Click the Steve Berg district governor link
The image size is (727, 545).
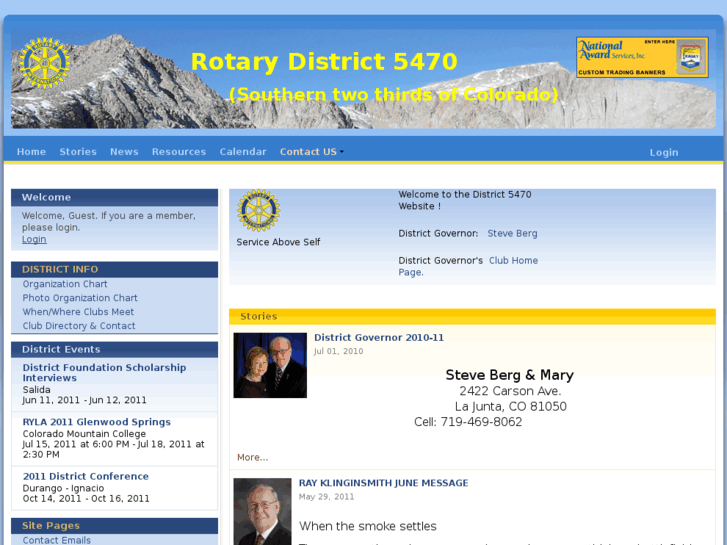coord(512,233)
